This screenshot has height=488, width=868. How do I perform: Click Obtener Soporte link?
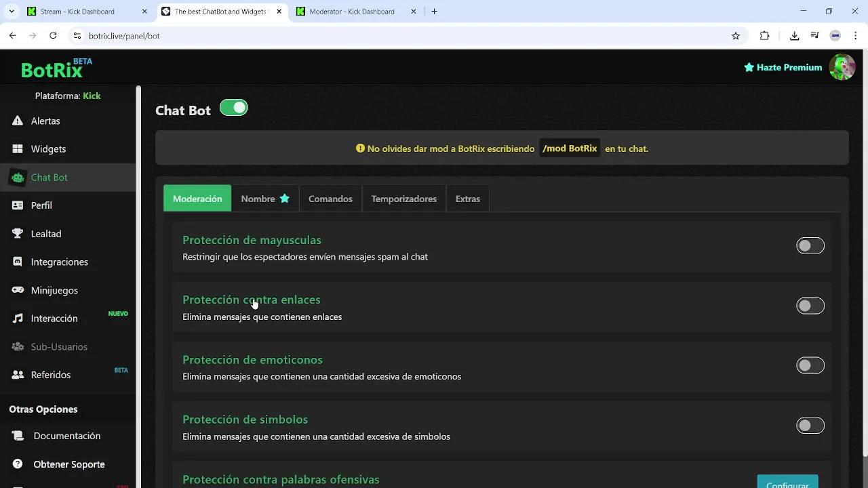pos(68,464)
